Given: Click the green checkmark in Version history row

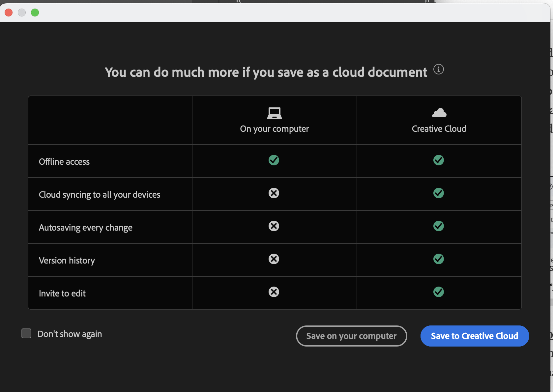Looking at the screenshot, I should (x=438, y=259).
